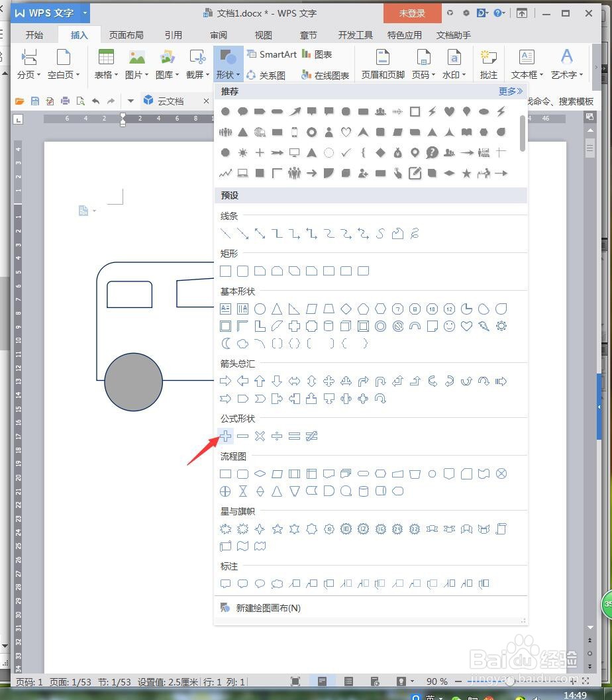612x700 pixels.
Task: Switch to web layout view in status bar
Action: pyautogui.click(x=375, y=681)
